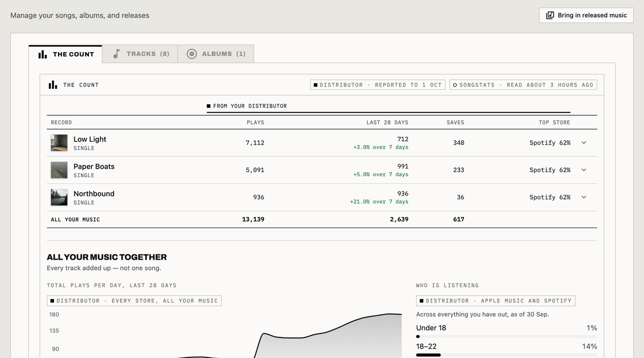This screenshot has height=358, width=644.
Task: Click the Bring in released music button
Action: (x=586, y=15)
